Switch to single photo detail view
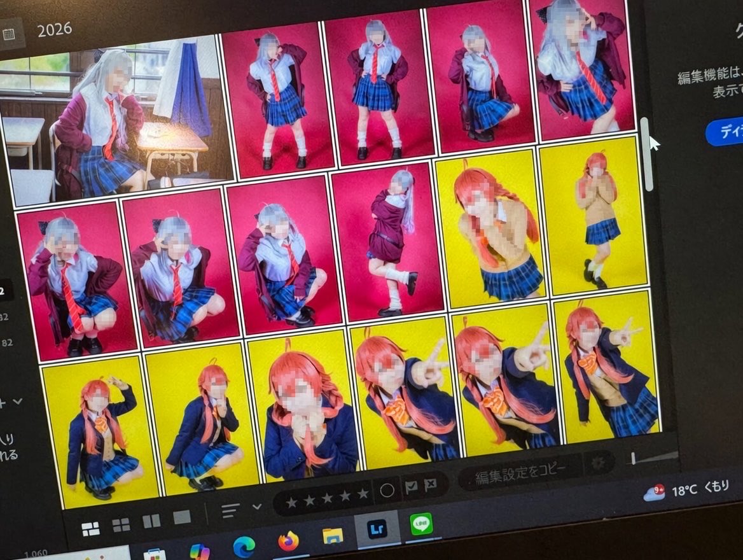 click(182, 517)
